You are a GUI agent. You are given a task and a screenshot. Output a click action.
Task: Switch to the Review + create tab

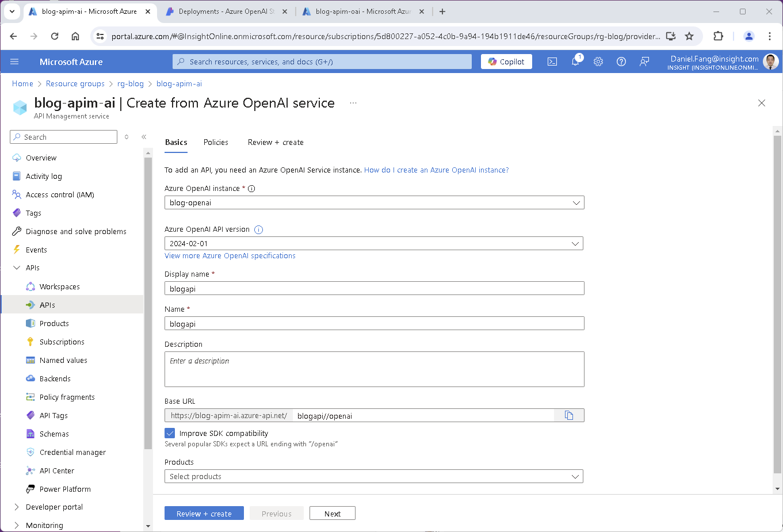(x=276, y=142)
